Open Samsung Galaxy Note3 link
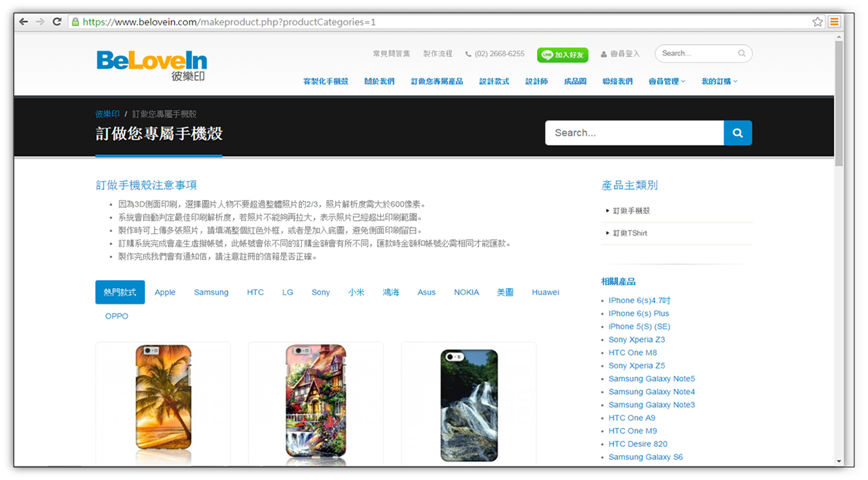Image resolution: width=868 pixels, height=480 pixels. (652, 405)
